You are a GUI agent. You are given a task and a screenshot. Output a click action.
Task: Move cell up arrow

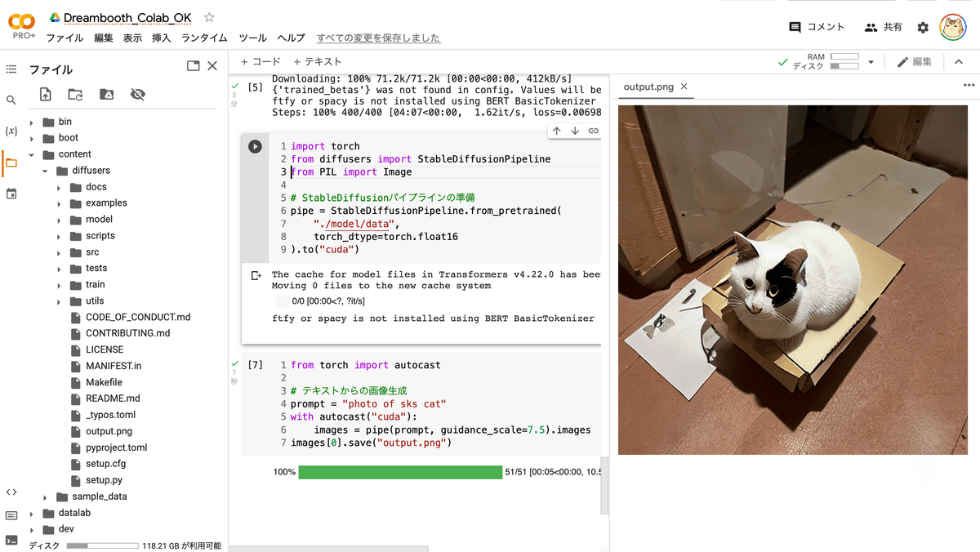557,131
